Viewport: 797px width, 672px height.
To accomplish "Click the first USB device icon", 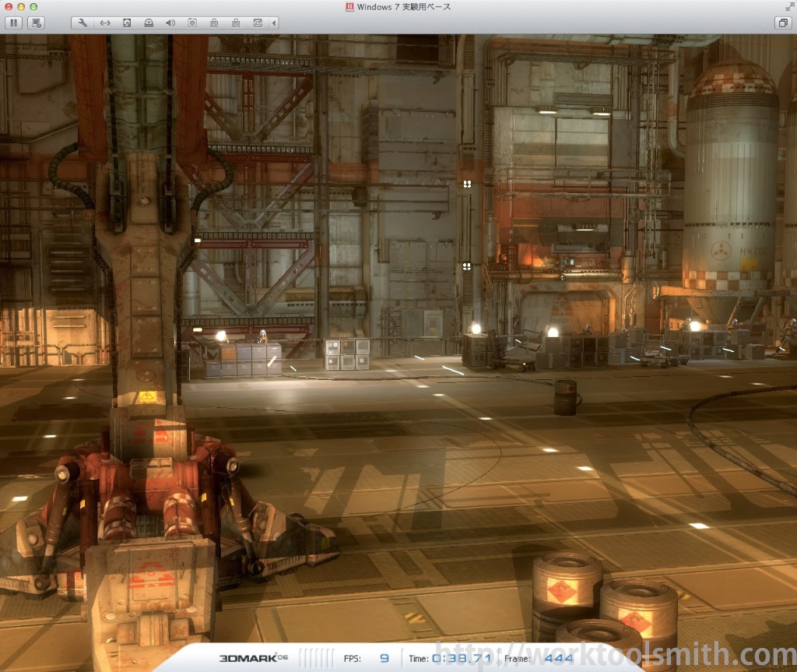I will [x=214, y=23].
